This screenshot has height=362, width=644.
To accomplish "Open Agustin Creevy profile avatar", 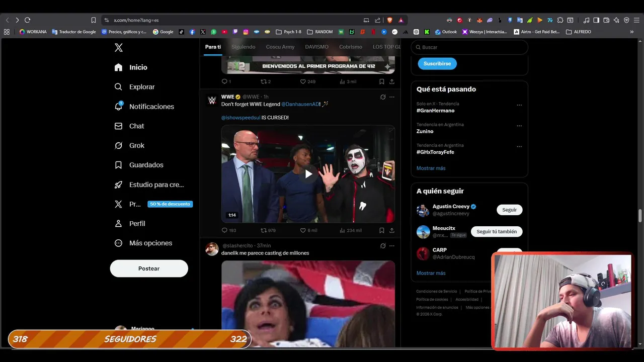I will pyautogui.click(x=423, y=210).
